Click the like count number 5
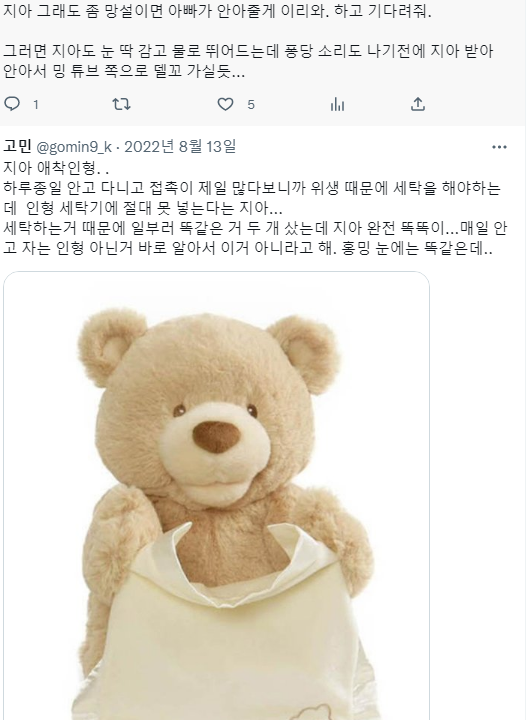 click(x=251, y=105)
